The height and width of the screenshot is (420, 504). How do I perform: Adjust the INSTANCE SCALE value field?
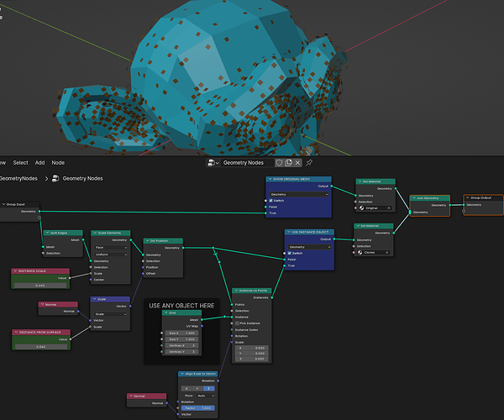point(40,286)
